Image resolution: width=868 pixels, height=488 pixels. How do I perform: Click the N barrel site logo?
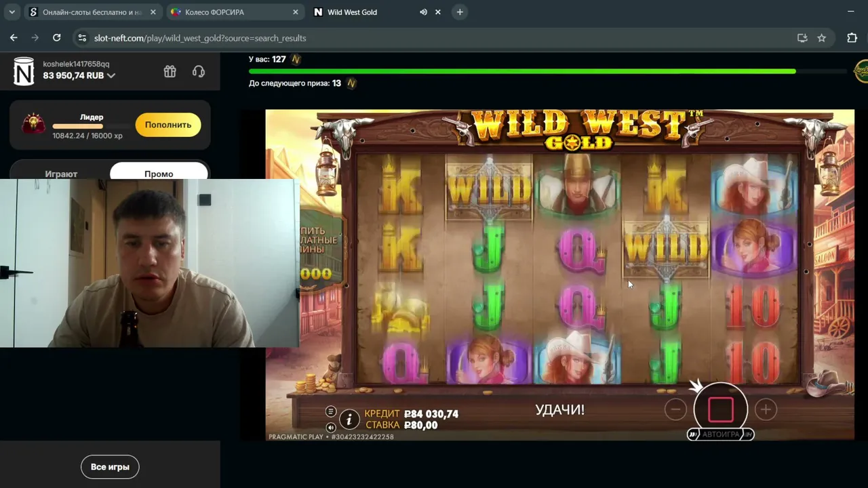tap(24, 71)
